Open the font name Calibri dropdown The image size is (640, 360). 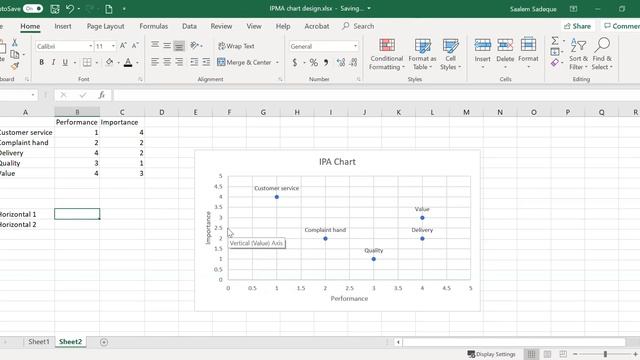tap(91, 46)
